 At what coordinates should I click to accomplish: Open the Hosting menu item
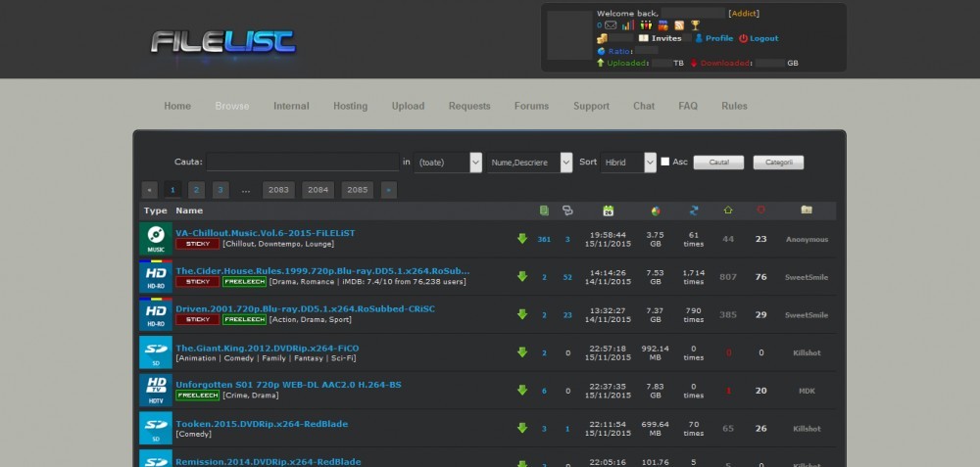pyautogui.click(x=350, y=106)
